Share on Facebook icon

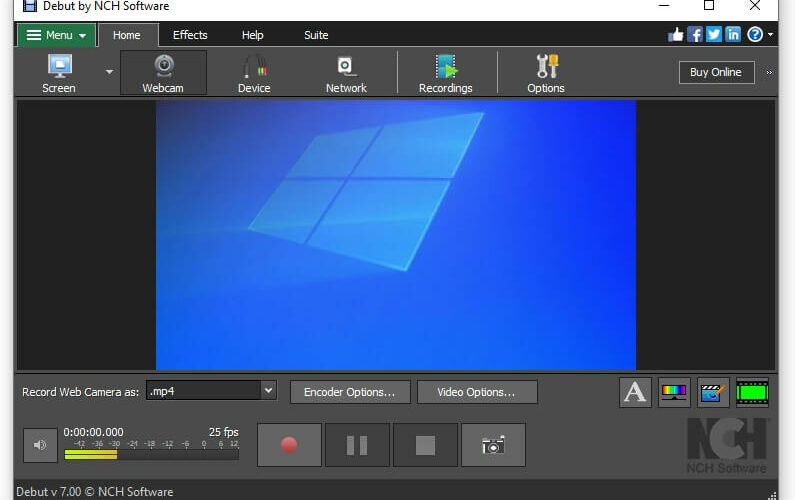695,34
